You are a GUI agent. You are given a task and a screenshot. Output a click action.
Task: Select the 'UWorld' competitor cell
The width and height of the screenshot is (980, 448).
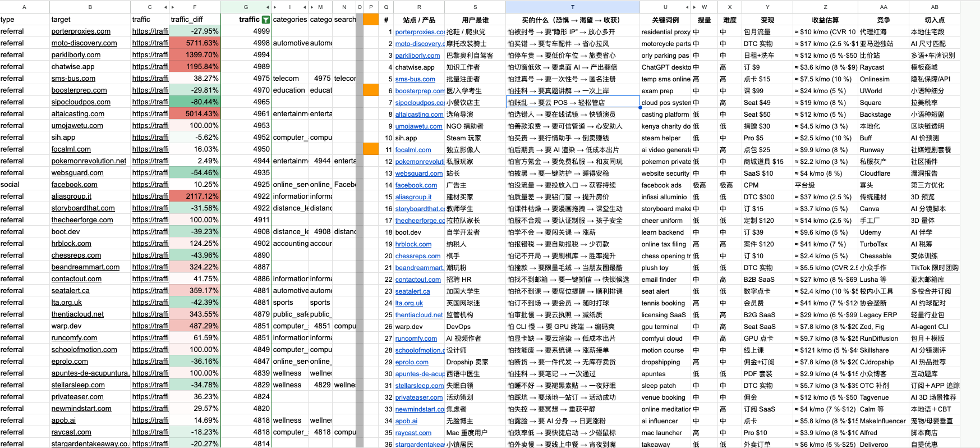[x=883, y=91]
